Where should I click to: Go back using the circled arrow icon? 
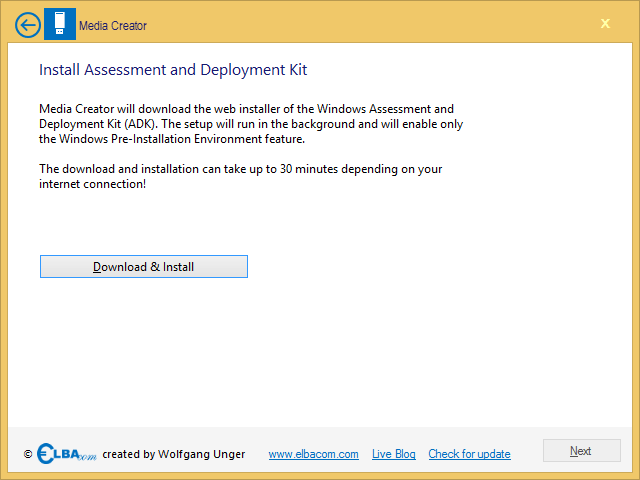click(x=28, y=25)
